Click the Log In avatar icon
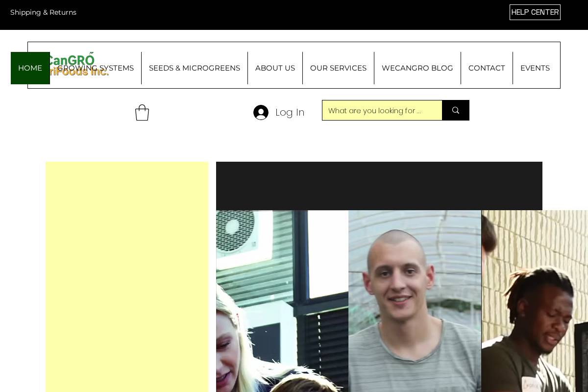Viewport: 588px width, 392px height. tap(261, 112)
